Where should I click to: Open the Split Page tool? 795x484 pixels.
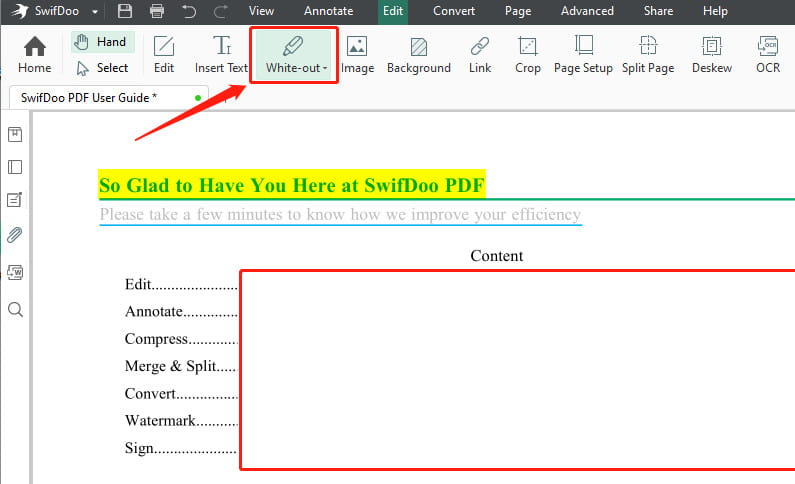click(x=648, y=55)
